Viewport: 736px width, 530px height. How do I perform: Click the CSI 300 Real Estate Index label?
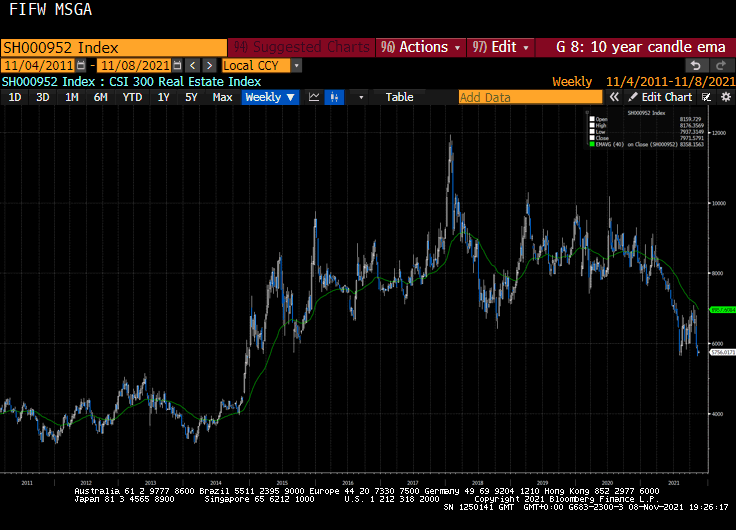[x=185, y=82]
